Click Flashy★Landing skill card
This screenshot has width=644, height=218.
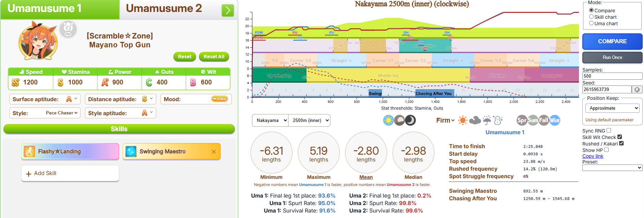click(70, 152)
